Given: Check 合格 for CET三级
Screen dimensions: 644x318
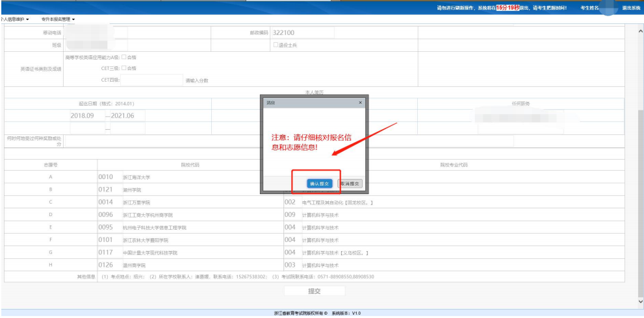Looking at the screenshot, I should (x=124, y=68).
